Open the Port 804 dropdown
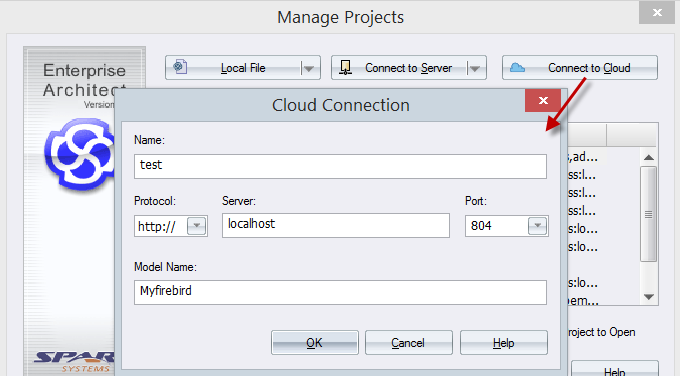The height and width of the screenshot is (376, 680). coord(537,226)
